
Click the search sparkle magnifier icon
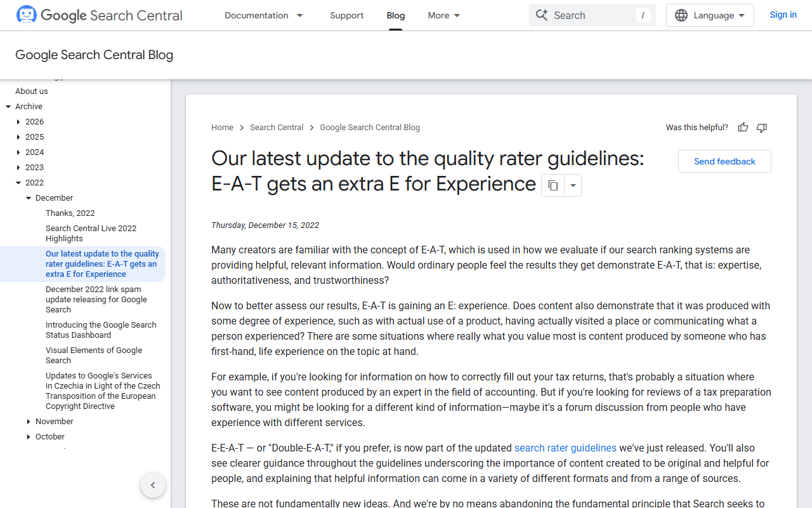tap(542, 15)
